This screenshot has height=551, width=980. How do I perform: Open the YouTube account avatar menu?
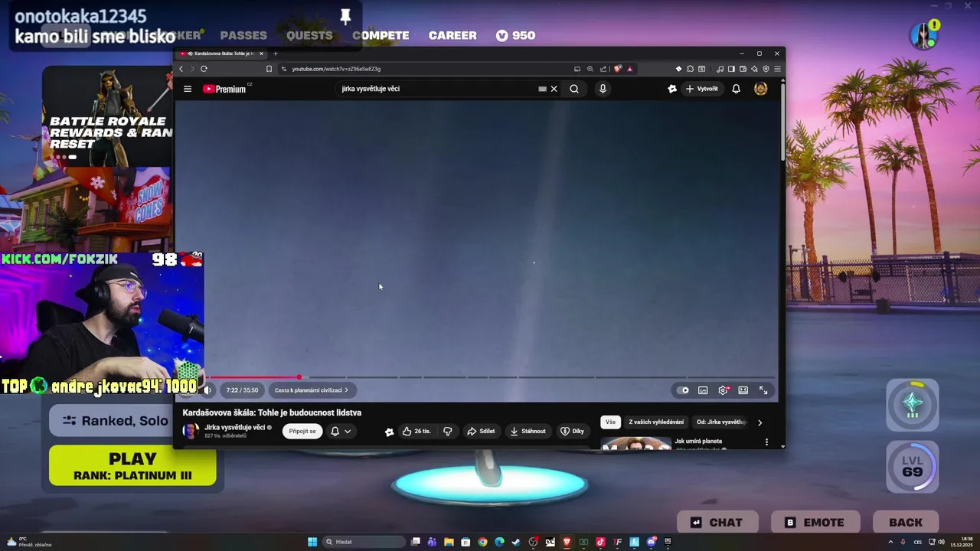[760, 89]
